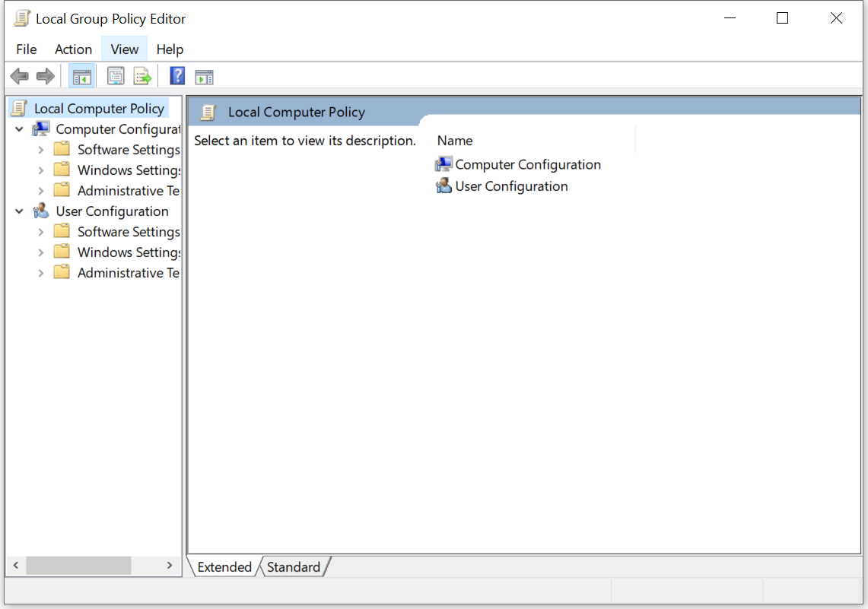Close the Local Group Policy Editor window

836,18
